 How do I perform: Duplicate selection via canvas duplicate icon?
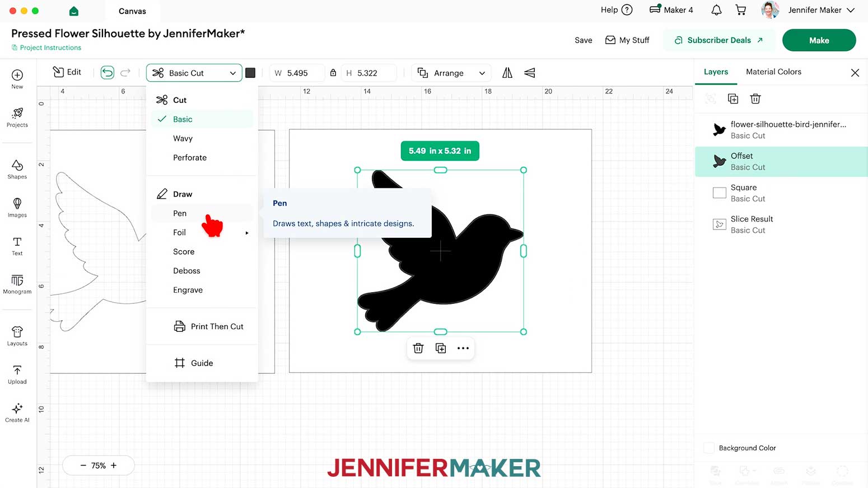tap(441, 348)
